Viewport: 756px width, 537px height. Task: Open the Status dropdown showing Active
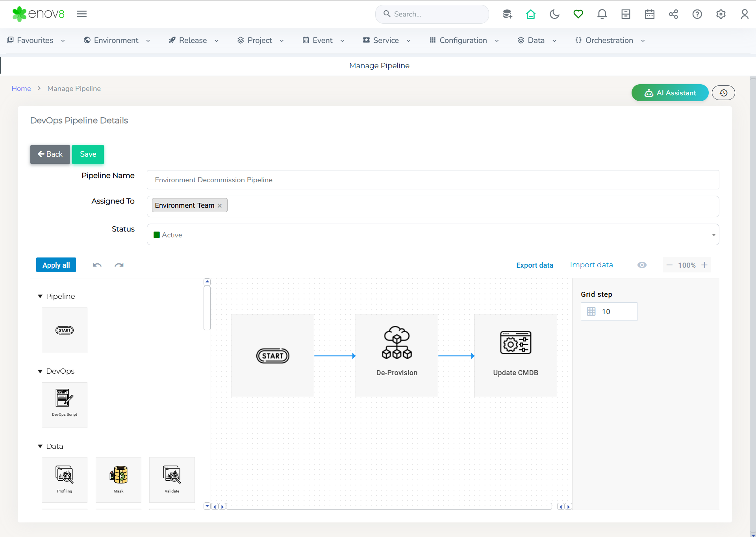click(432, 235)
